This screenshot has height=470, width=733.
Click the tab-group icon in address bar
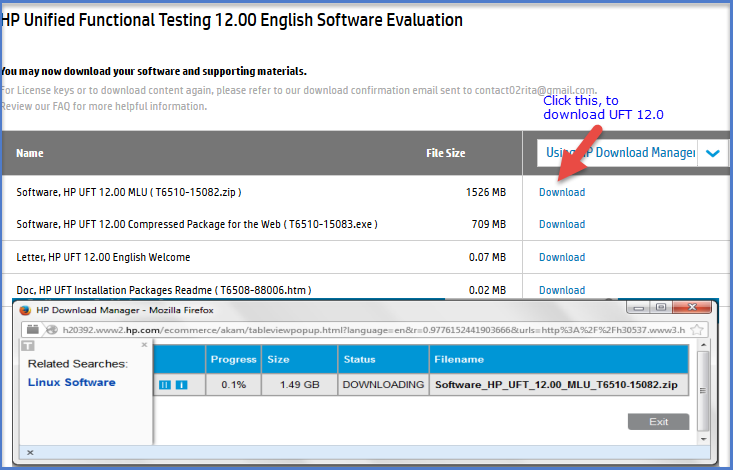(x=32, y=330)
